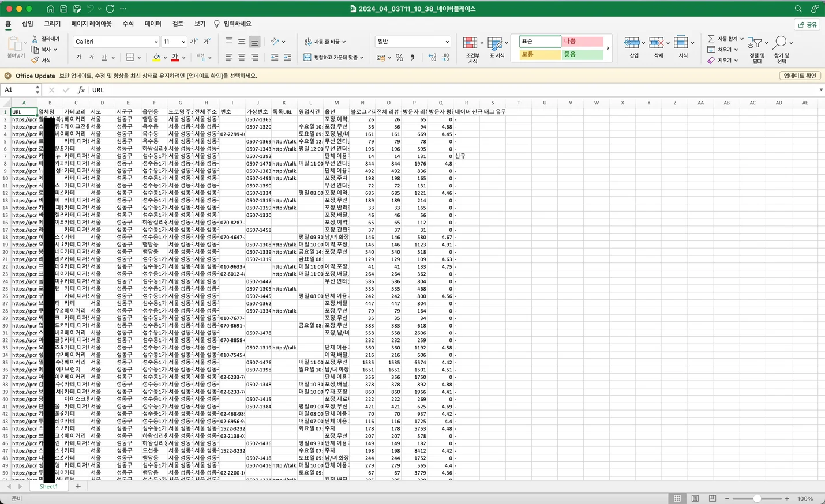Image resolution: width=825 pixels, height=504 pixels.
Task: Toggle bold formatting (first 가 button)
Action: 78,57
